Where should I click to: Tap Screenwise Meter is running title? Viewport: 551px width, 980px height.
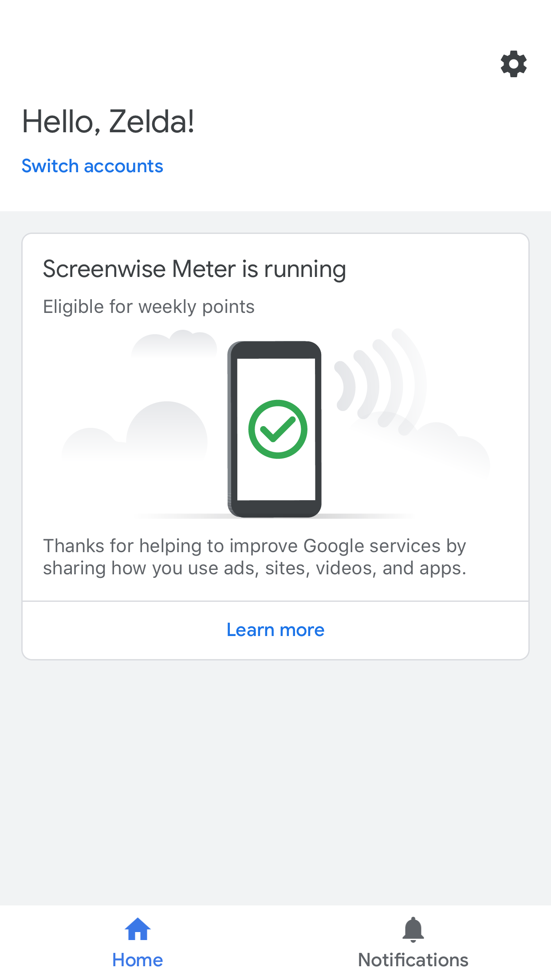(194, 269)
